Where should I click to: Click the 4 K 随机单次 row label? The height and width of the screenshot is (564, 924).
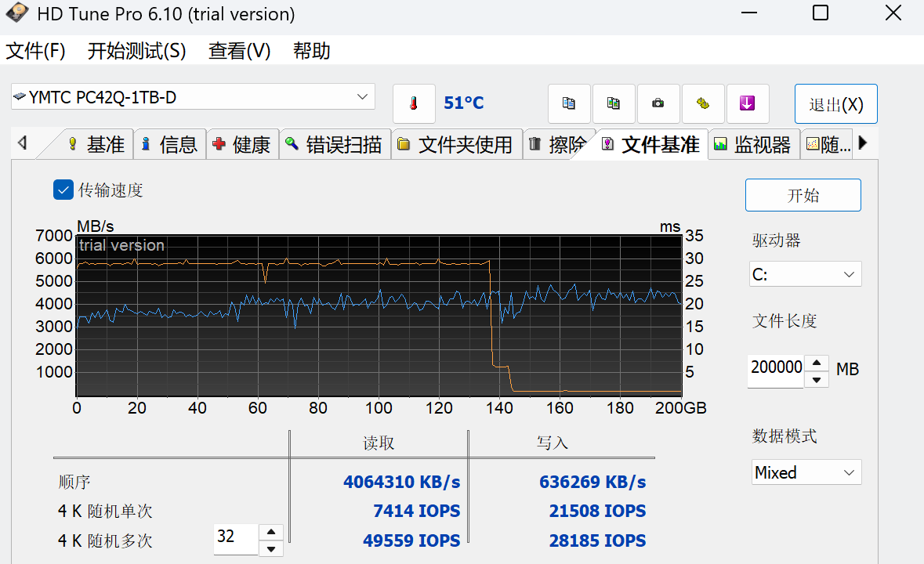click(x=105, y=511)
